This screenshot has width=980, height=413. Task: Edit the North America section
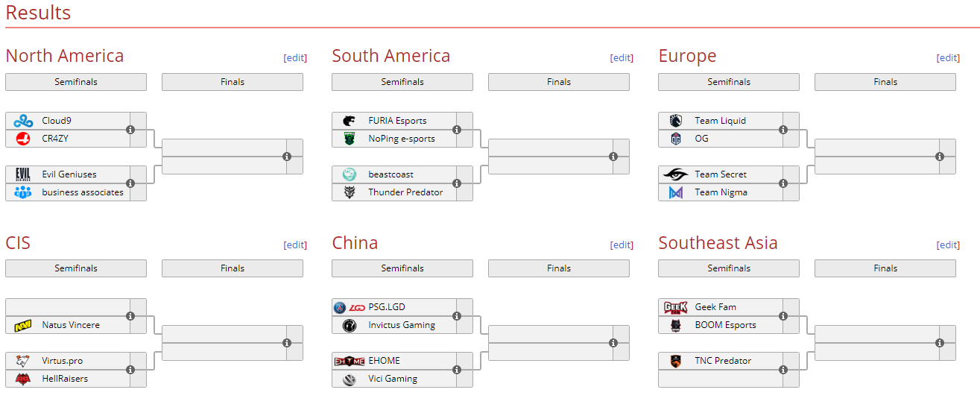point(295,58)
